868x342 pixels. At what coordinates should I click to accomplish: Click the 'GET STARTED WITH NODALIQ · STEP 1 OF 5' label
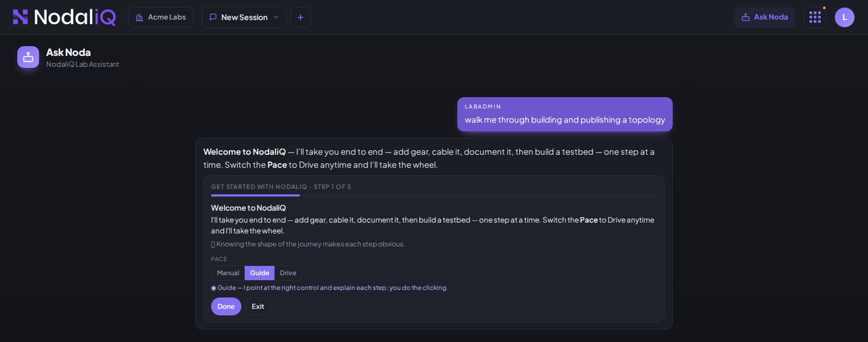(281, 187)
